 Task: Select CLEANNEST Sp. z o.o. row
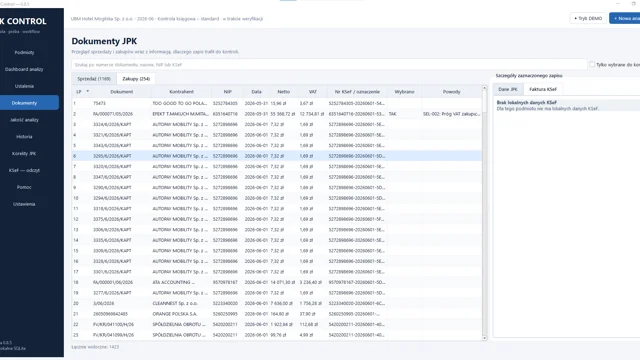coord(277,303)
